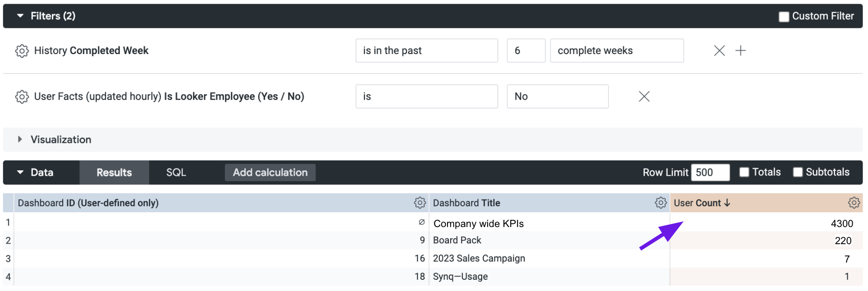Viewport: 868px width, 291px height.
Task: Click dashboard ID cell 9
Action: [422, 241]
